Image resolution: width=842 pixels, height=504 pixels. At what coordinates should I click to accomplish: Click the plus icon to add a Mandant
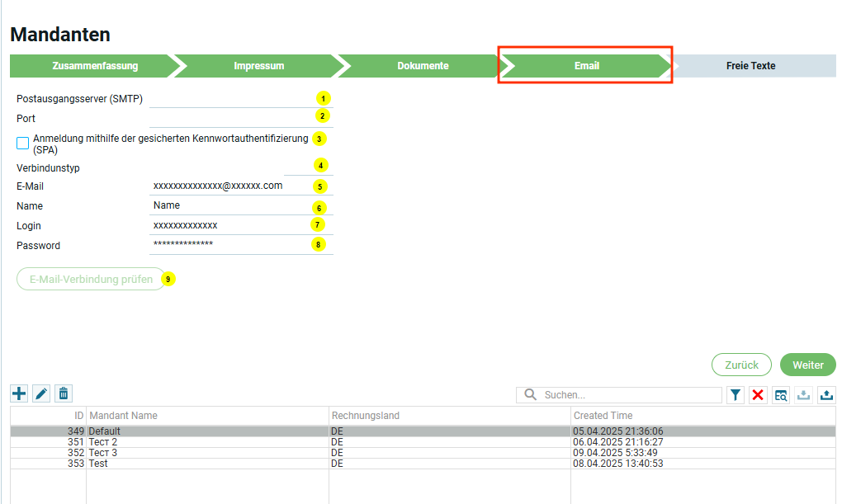[x=18, y=393]
